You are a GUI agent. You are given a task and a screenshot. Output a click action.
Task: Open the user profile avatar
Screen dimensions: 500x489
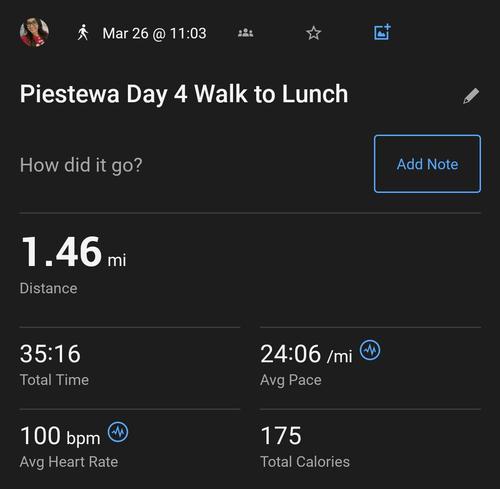point(34,33)
